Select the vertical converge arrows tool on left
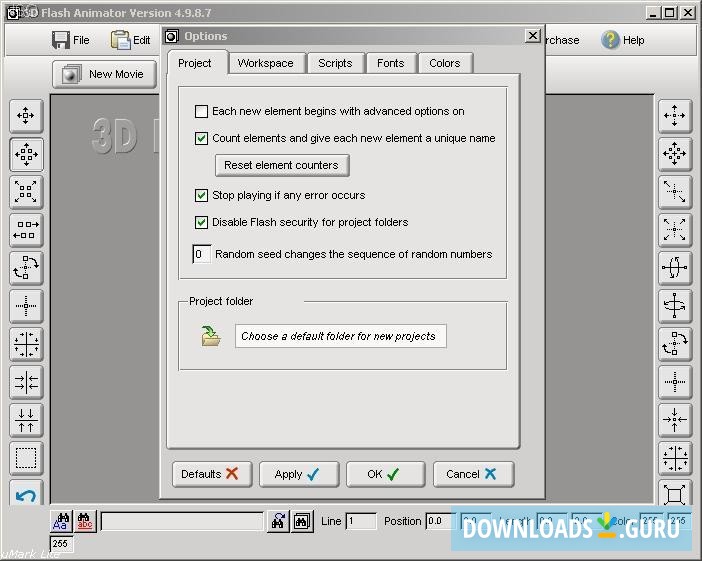Screen dimensions: 702x561 point(26,420)
